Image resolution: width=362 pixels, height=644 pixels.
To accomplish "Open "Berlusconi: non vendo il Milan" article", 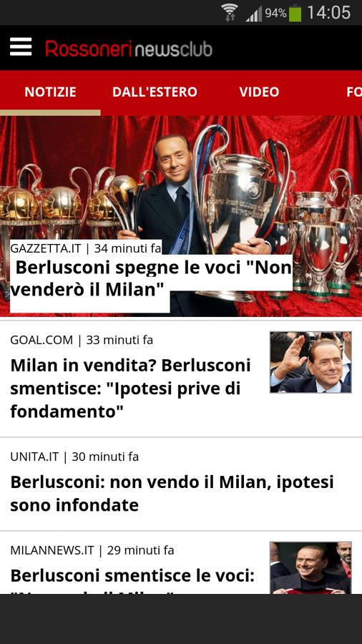I will point(172,493).
